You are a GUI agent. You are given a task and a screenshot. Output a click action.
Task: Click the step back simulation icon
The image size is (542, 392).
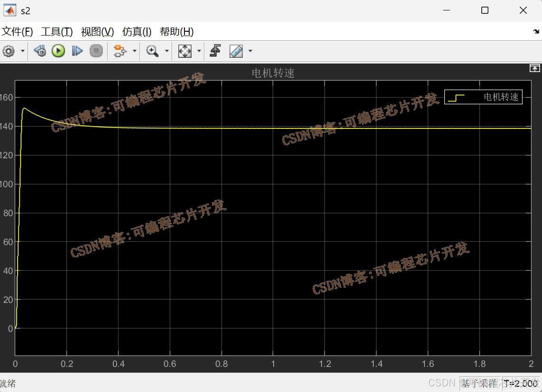[x=40, y=51]
